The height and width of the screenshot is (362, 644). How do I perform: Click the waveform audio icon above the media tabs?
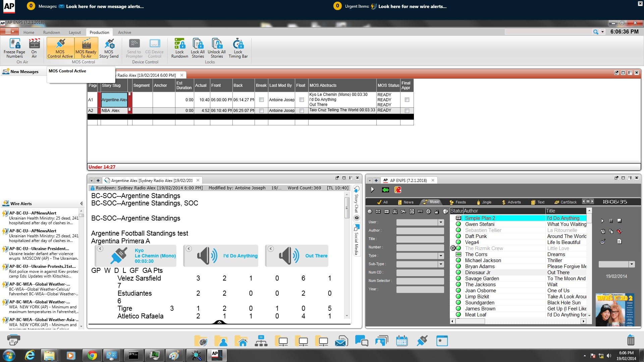(x=386, y=190)
